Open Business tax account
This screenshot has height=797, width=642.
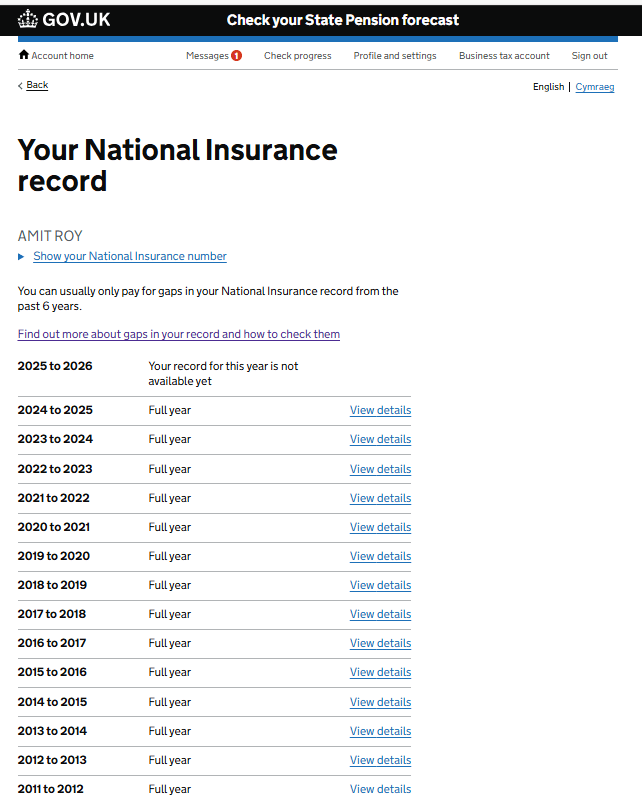(x=504, y=56)
